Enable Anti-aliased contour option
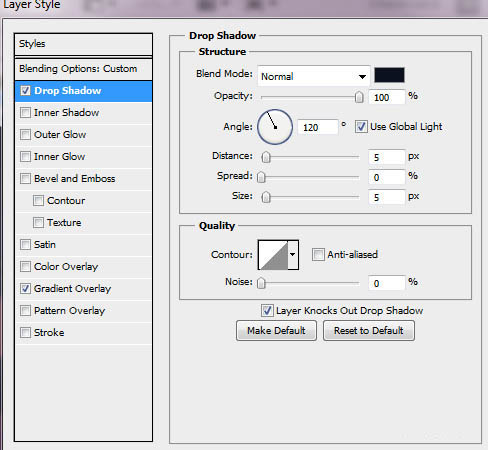 pos(318,255)
